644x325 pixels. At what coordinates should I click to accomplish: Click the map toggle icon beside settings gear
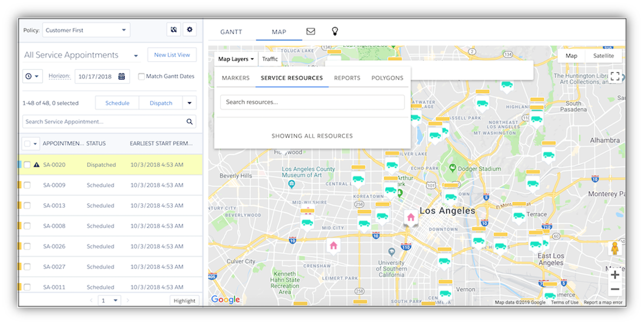[x=174, y=30]
